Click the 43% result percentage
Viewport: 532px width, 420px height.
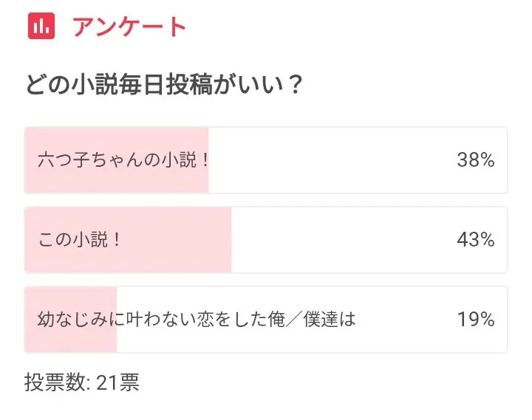(475, 240)
